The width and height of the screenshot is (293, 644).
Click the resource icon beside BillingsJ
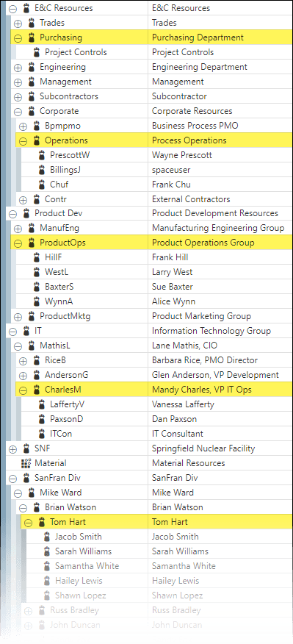point(41,170)
